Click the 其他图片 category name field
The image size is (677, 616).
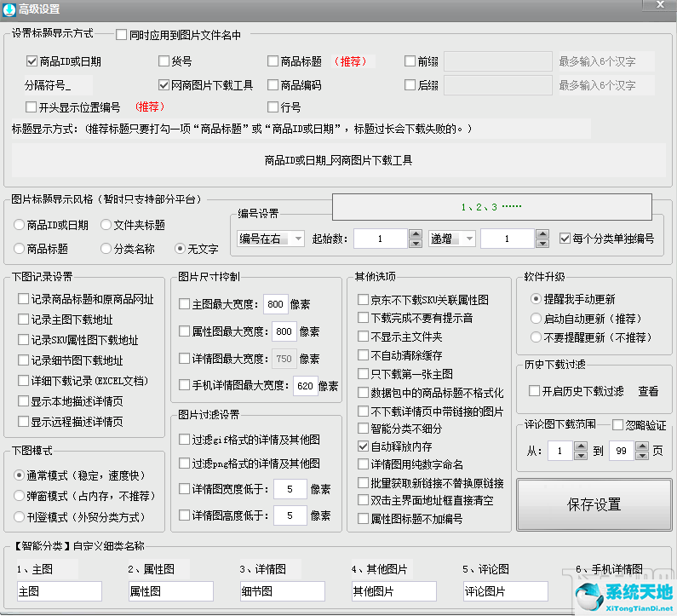pos(393,591)
